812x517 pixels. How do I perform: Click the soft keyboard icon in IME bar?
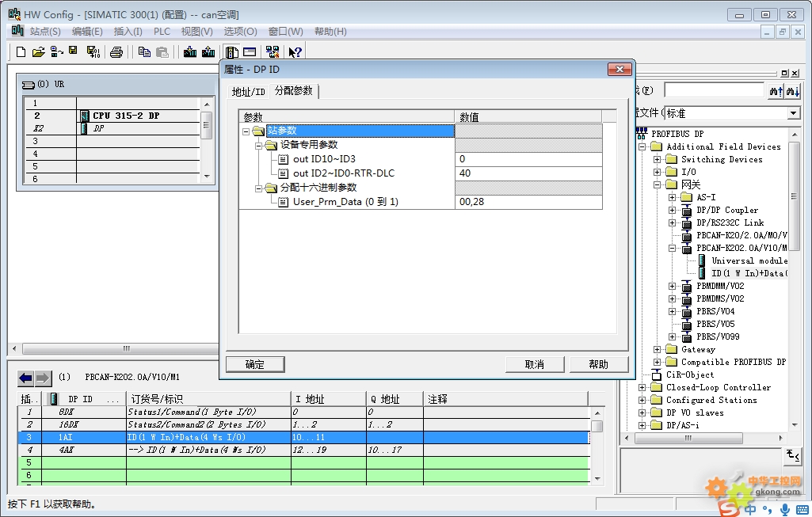pos(802,509)
